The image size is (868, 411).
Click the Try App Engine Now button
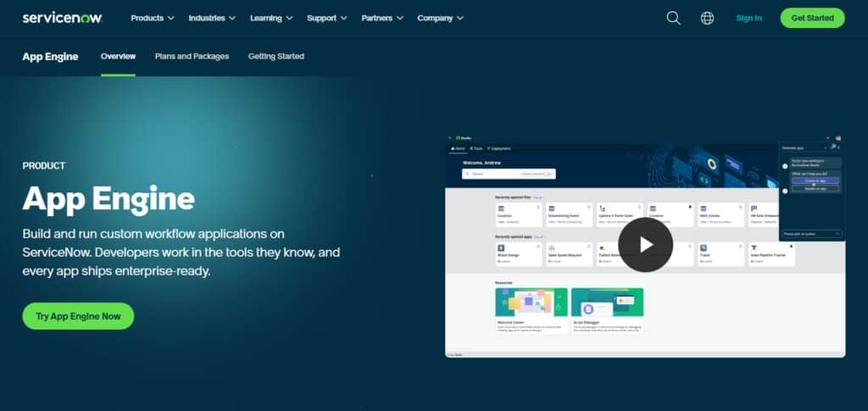(78, 316)
